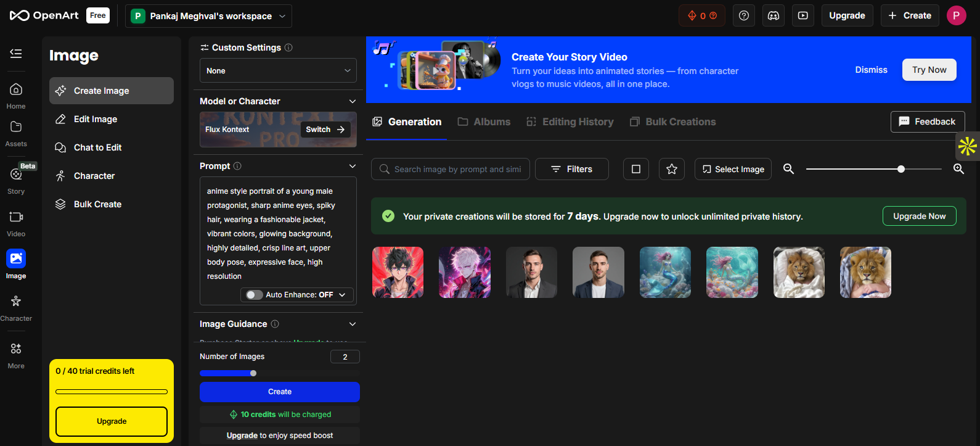Dismiss the Story Video banner
Screen dimensions: 980x446
[x=871, y=70]
